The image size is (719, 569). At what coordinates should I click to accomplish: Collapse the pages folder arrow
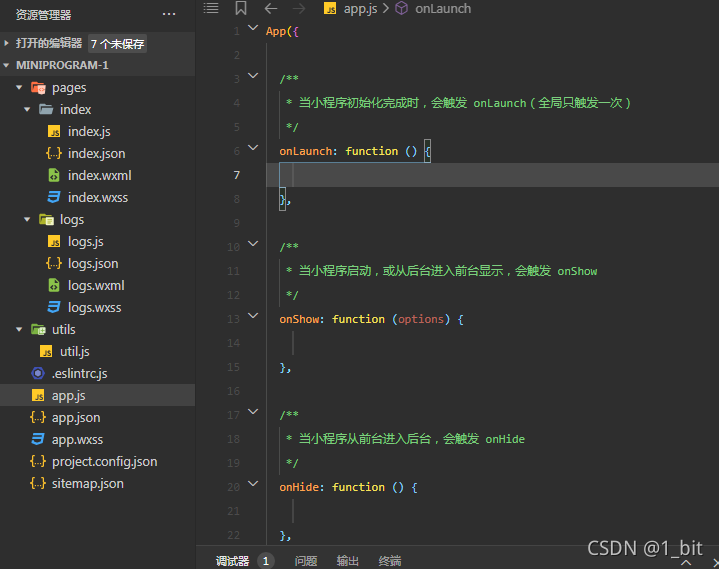19,87
